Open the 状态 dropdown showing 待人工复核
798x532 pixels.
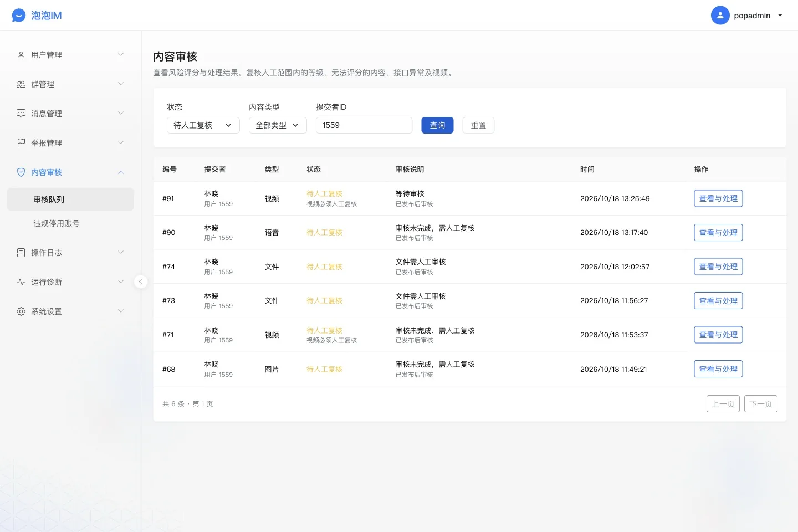click(x=203, y=125)
